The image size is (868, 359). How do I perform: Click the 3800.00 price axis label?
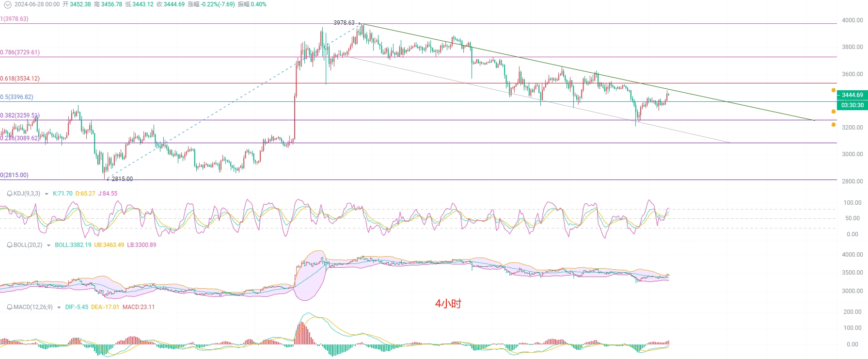[852, 47]
